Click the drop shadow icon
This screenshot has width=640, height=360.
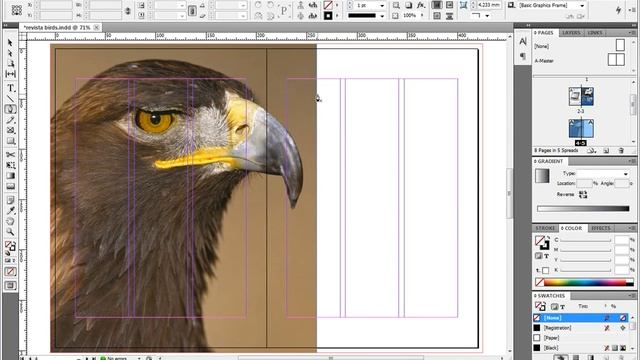pos(408,5)
